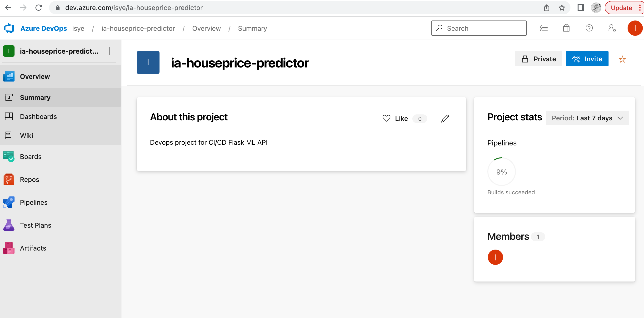Switch to the Summary navigation item
Screen dimensions: 644x318
click(x=35, y=97)
